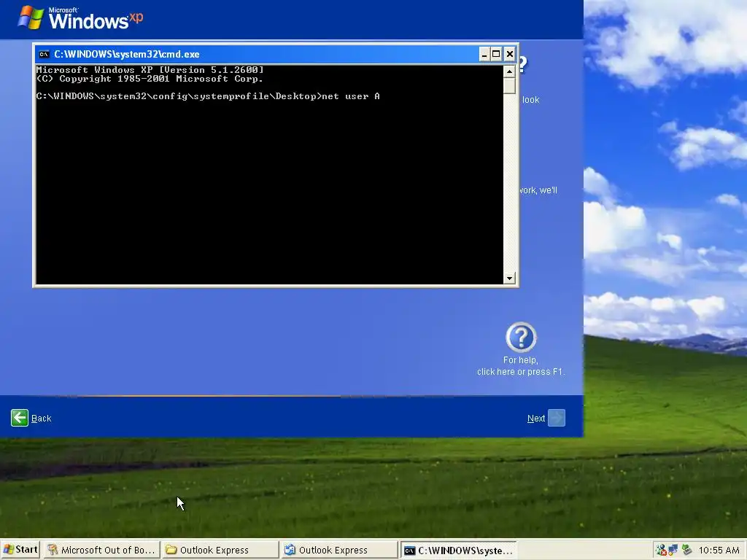
Task: Click the Windows XP logo flag
Action: [31, 17]
